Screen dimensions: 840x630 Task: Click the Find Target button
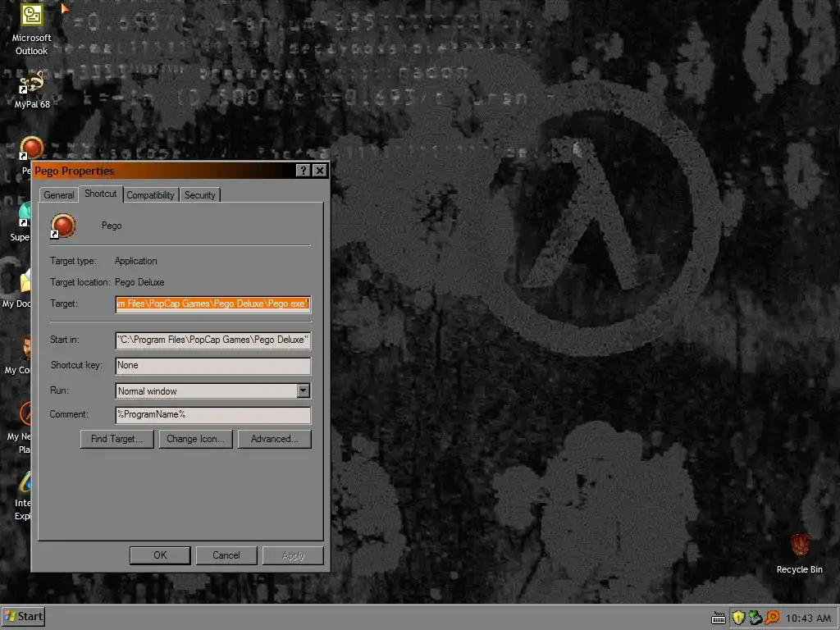116,439
